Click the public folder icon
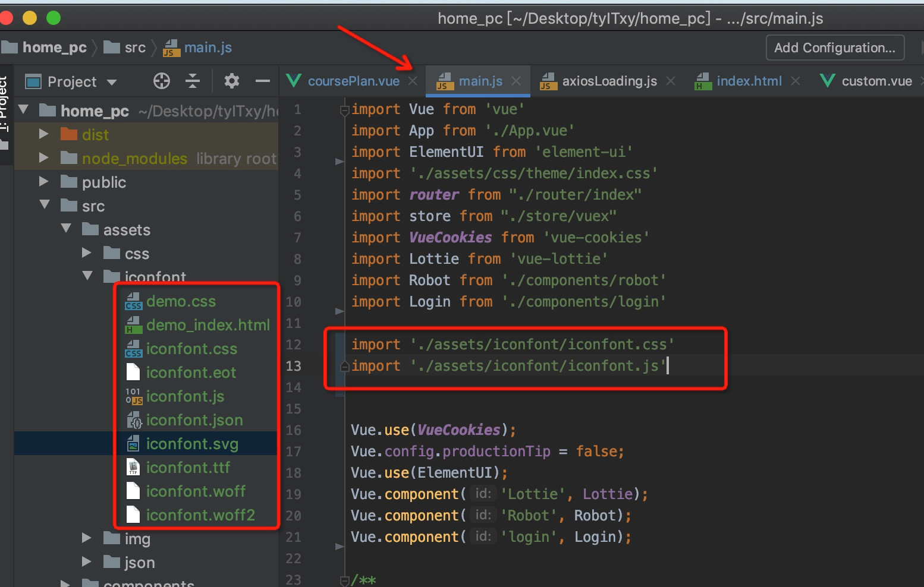Screen dimensions: 924x587 [69, 181]
